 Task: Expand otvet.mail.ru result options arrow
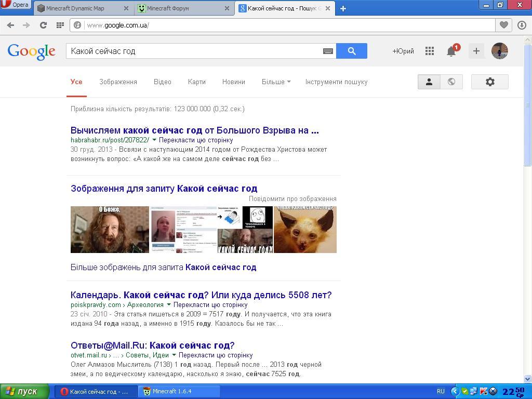tap(174, 355)
